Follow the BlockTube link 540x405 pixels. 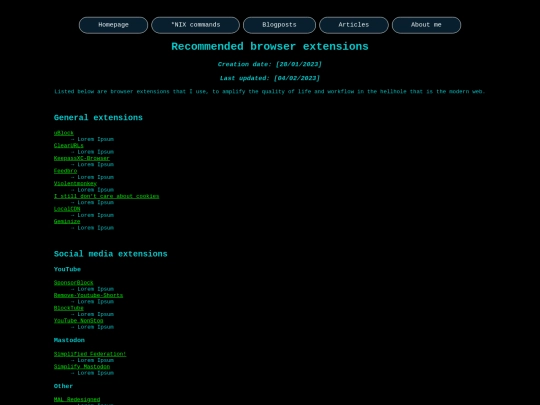point(69,308)
